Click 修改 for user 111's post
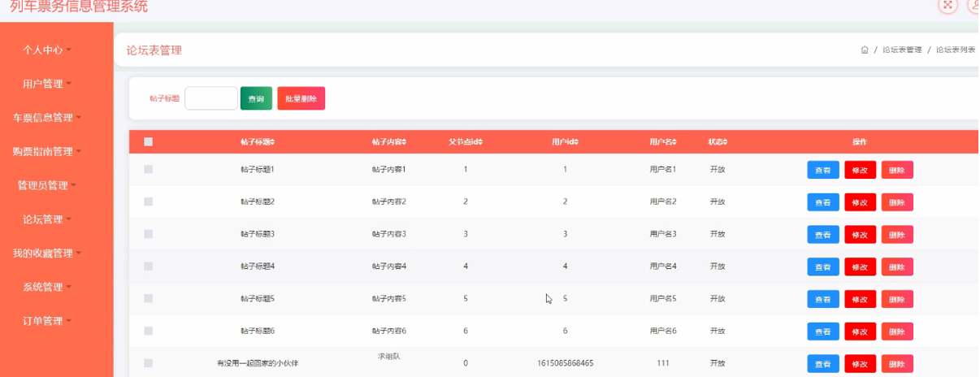Viewport: 980px width, 377px height. tap(861, 364)
